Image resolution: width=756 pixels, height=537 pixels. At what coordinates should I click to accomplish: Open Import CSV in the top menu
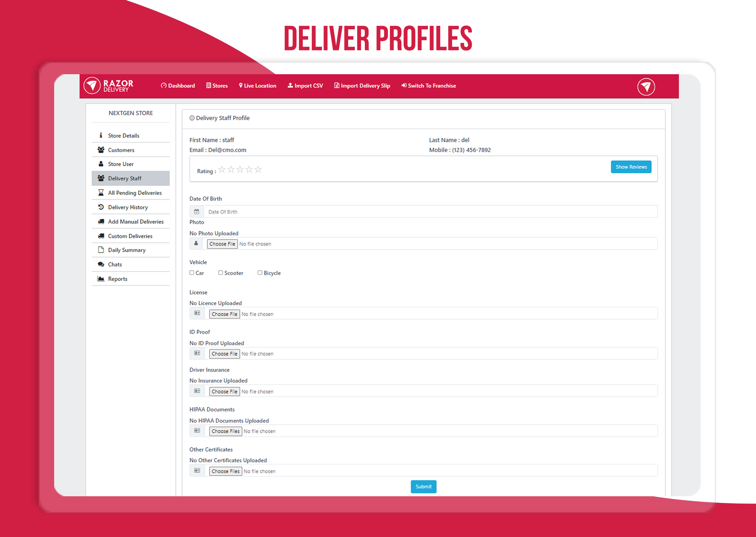(x=305, y=86)
